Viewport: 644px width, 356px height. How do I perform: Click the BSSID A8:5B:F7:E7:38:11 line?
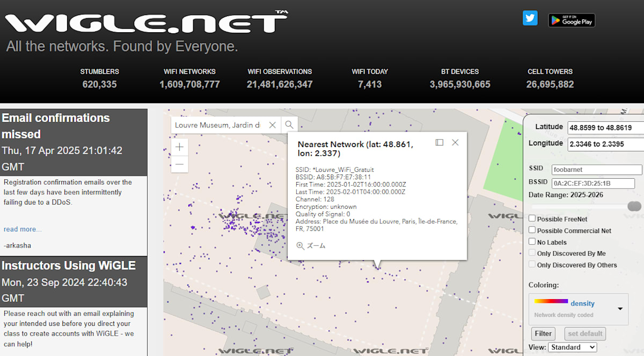[x=333, y=177]
